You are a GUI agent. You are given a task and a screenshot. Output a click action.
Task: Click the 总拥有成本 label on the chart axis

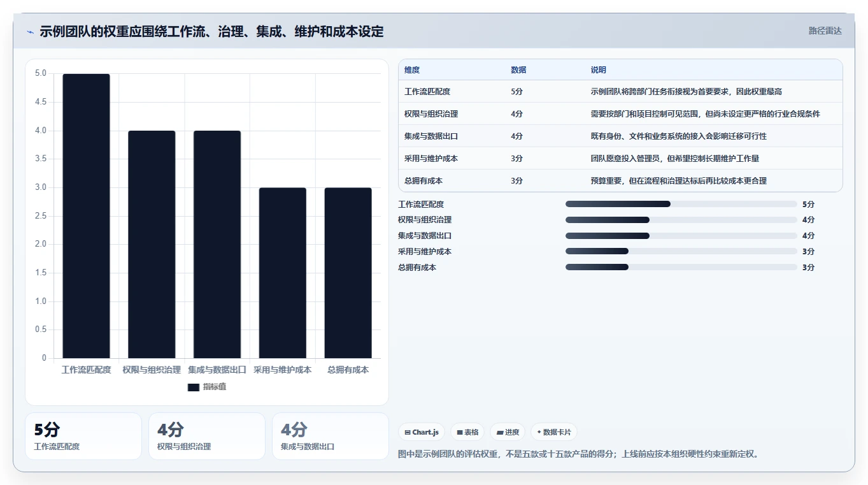(x=348, y=370)
